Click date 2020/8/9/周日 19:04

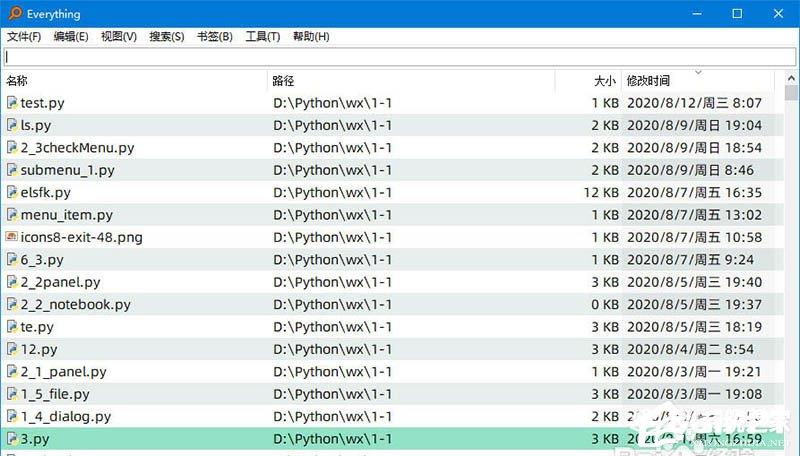(x=694, y=125)
